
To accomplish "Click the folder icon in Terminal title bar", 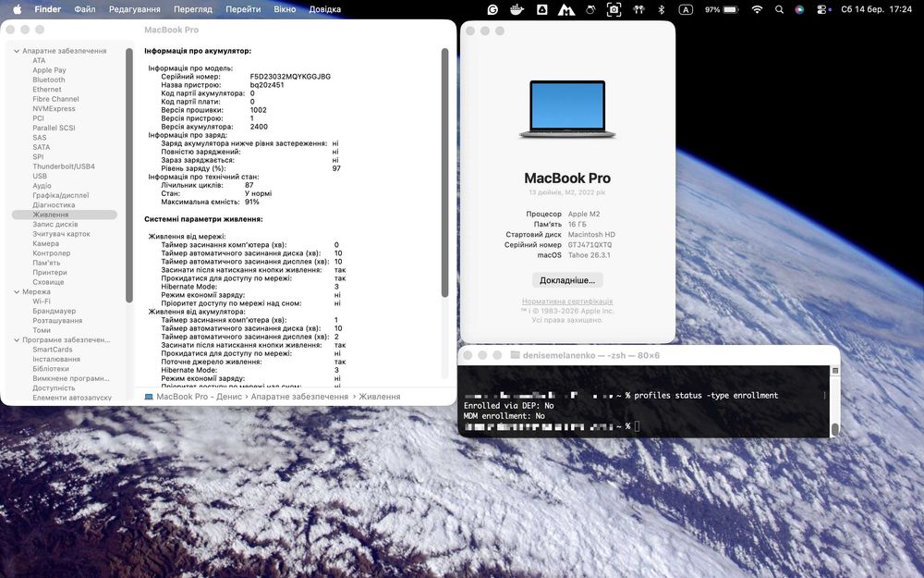I will pyautogui.click(x=515, y=355).
